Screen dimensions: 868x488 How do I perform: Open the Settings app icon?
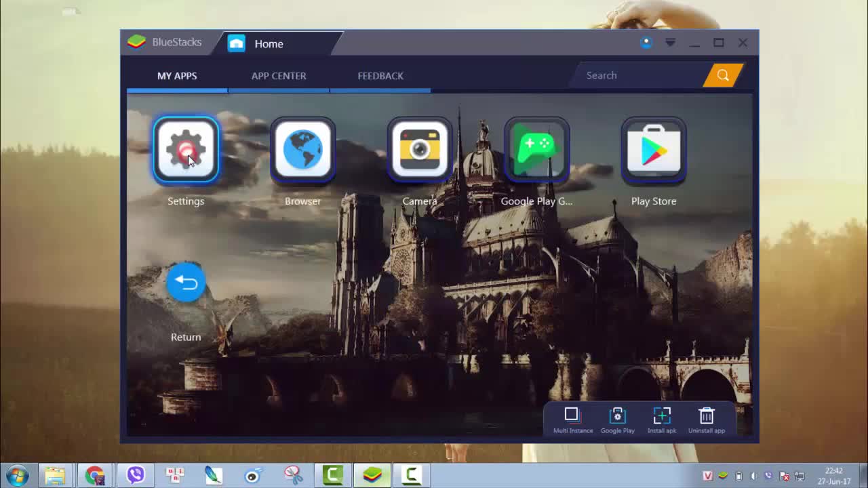point(186,150)
